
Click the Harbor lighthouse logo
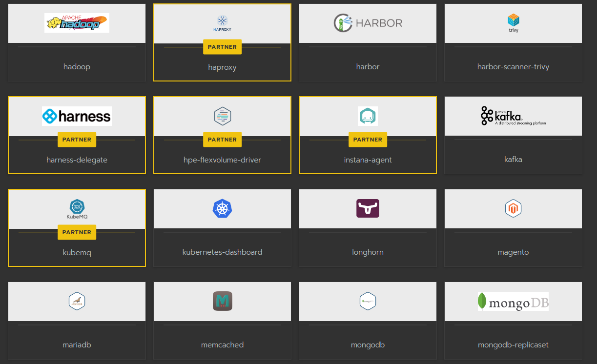(368, 23)
